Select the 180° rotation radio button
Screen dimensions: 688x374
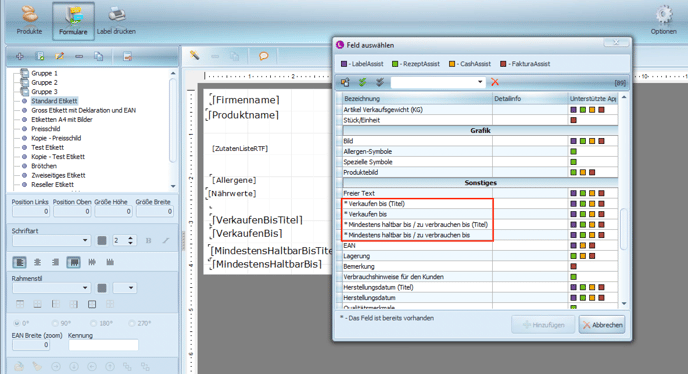click(93, 323)
